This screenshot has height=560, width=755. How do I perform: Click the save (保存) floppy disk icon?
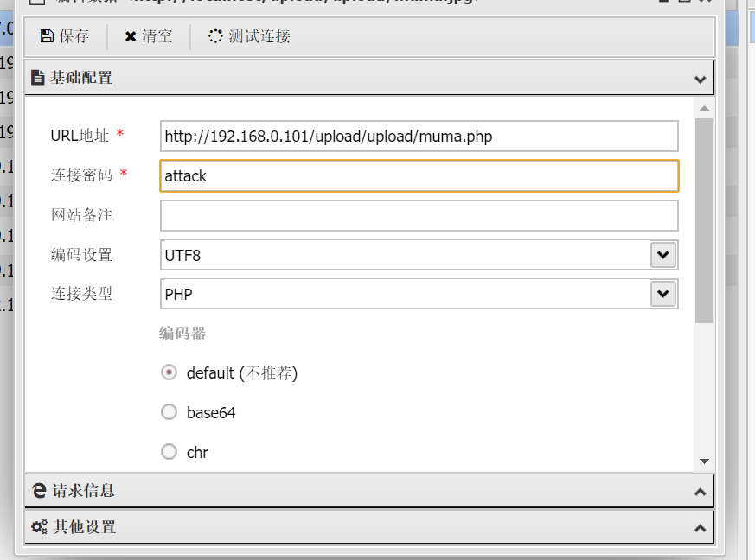(47, 36)
